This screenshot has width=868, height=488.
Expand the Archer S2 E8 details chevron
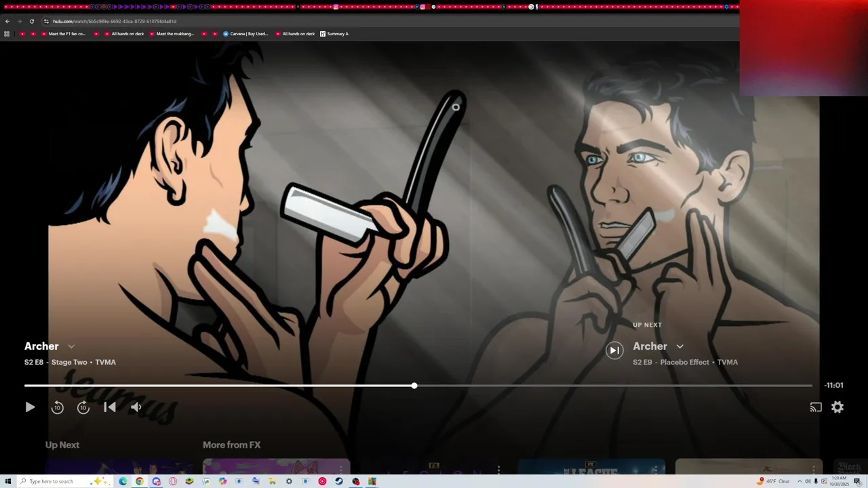point(71,346)
